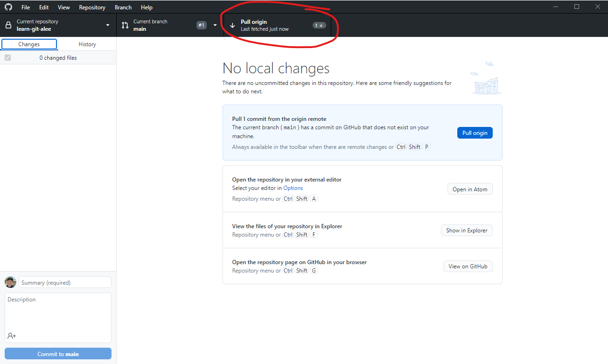
Task: Click the '0 changed files' label
Action: (58, 58)
